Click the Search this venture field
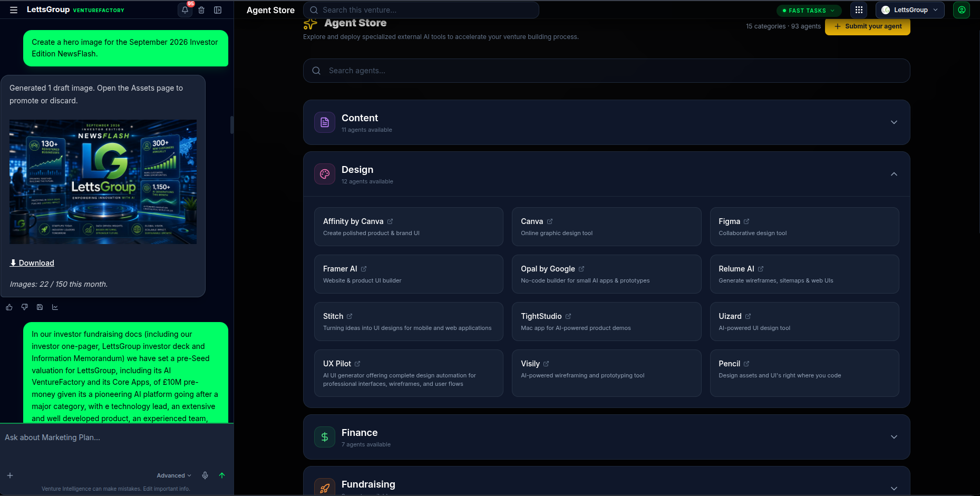Screen dimensions: 980x496 pos(421,10)
